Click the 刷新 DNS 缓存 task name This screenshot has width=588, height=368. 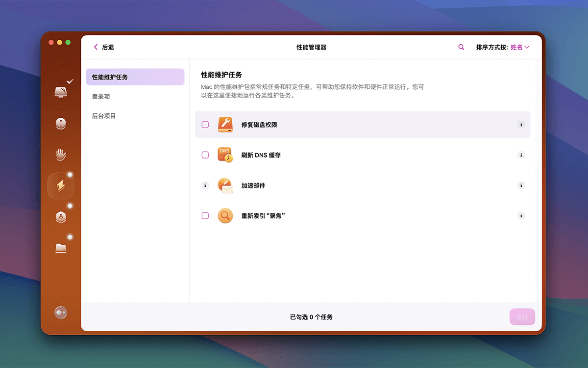click(261, 155)
